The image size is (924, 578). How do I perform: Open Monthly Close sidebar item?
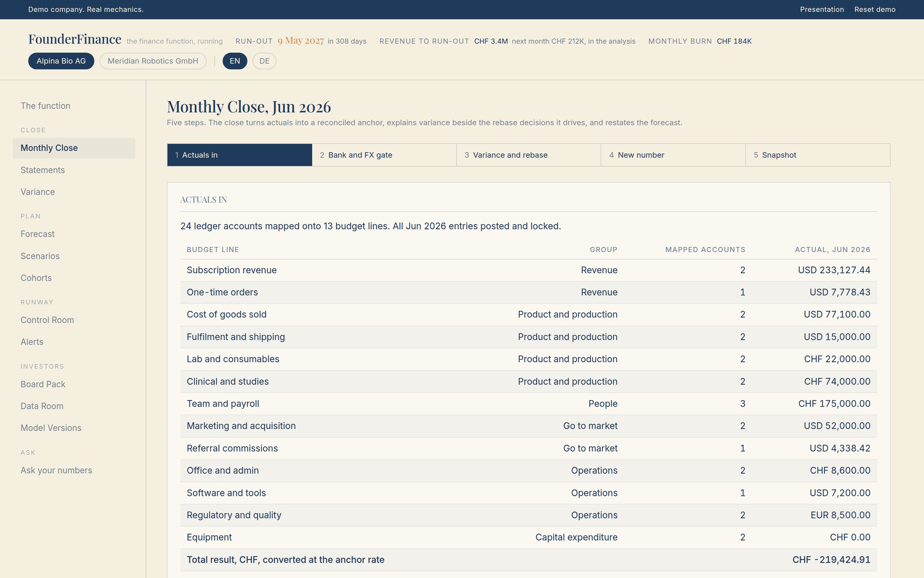pyautogui.click(x=74, y=148)
